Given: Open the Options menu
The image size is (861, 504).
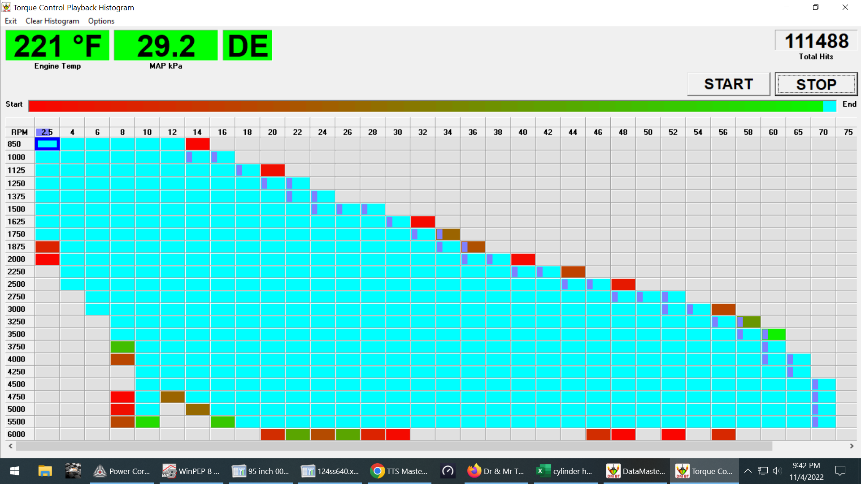Looking at the screenshot, I should click(101, 21).
